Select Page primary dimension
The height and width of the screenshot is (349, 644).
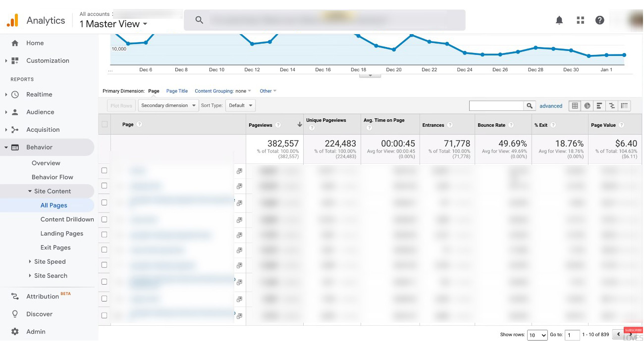click(154, 91)
